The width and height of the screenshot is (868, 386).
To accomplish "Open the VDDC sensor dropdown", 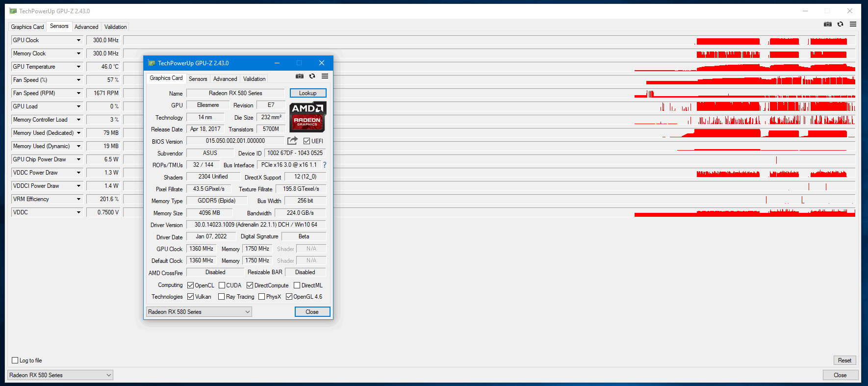I will pos(78,212).
